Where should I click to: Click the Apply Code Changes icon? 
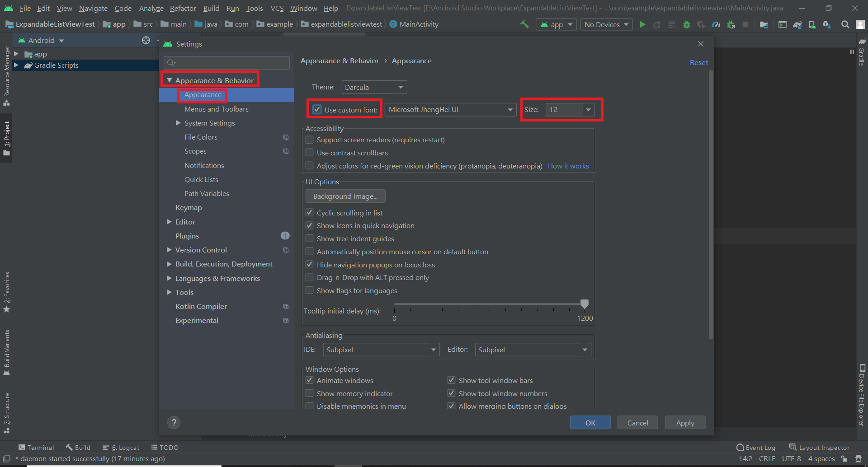(x=672, y=24)
